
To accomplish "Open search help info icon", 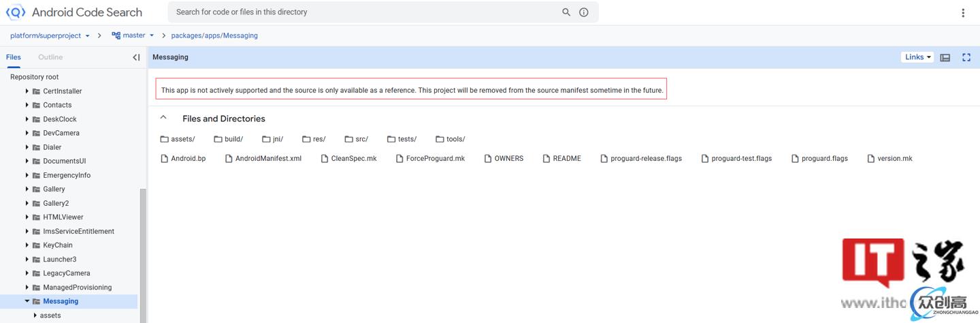I will 583,12.
